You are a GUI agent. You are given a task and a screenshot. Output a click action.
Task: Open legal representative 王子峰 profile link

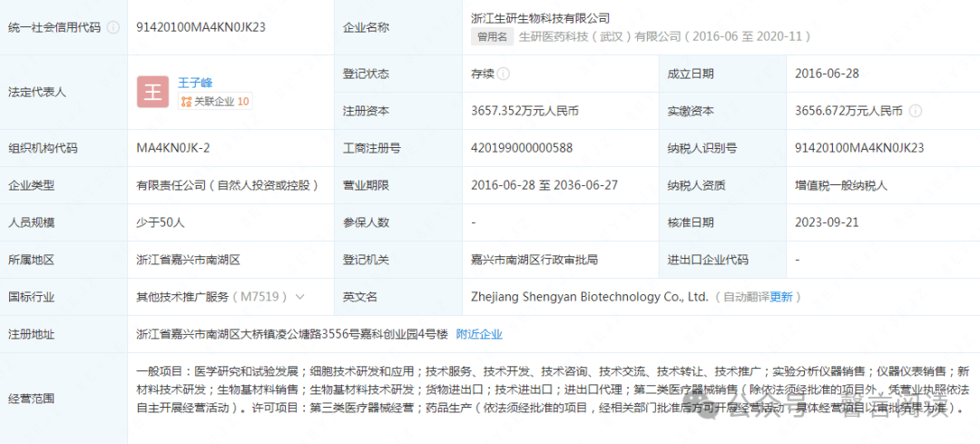(195, 83)
